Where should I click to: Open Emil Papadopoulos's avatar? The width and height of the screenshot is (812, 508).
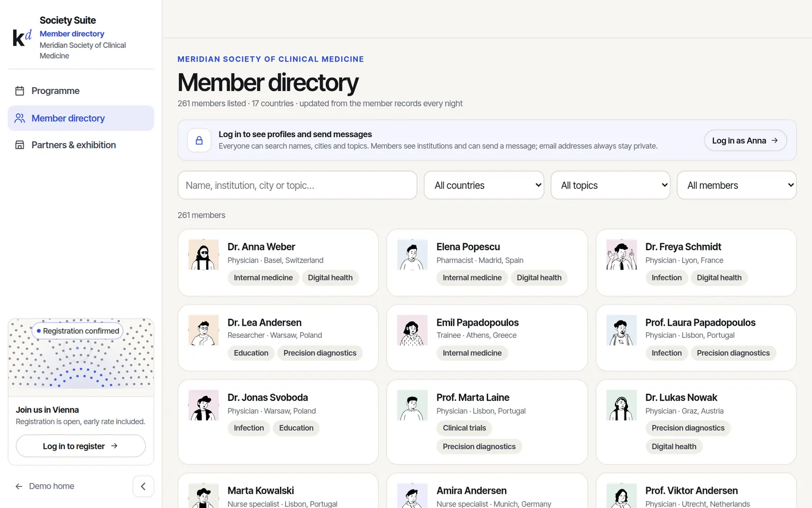coord(412,330)
